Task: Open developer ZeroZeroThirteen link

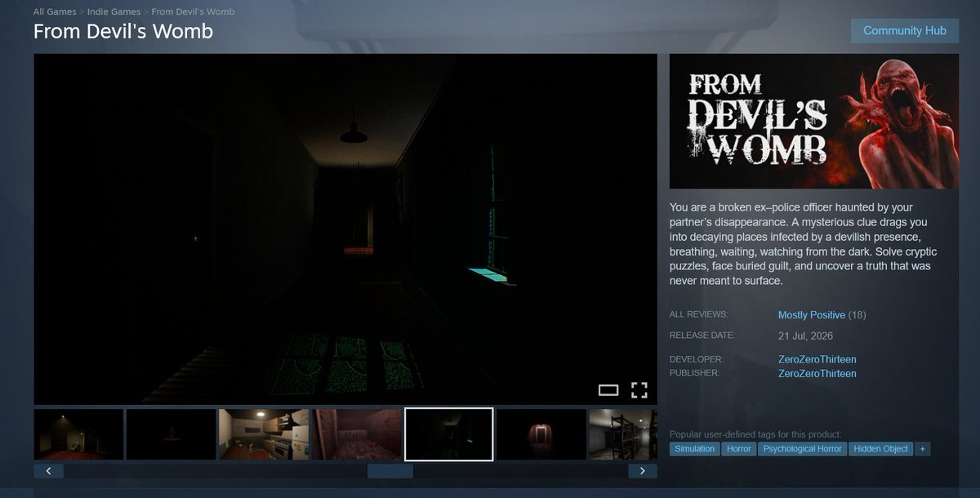Action: 817,359
